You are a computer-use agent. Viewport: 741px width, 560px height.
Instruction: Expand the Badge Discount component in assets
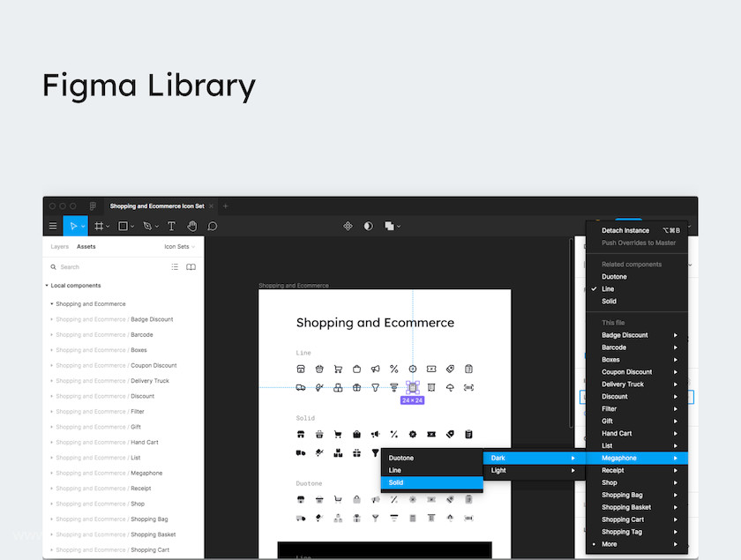coord(51,319)
